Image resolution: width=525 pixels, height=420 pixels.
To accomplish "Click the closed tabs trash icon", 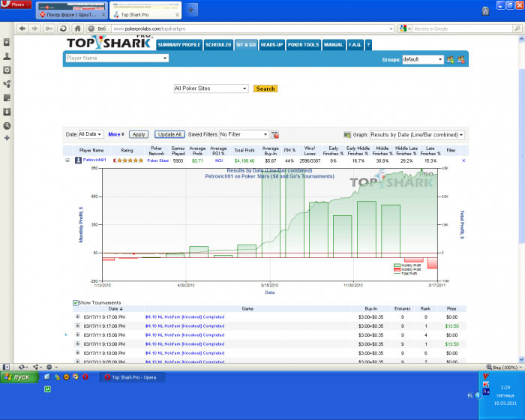I will [x=485, y=11].
